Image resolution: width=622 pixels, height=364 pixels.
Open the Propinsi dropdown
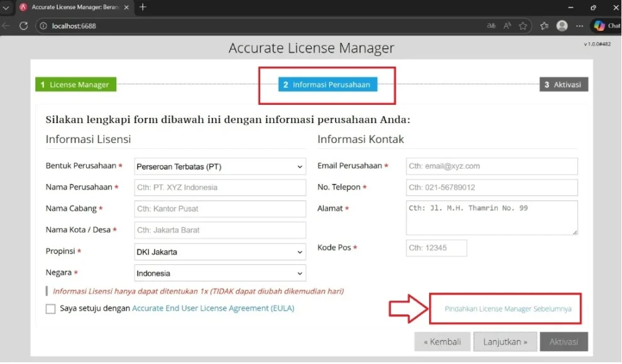click(220, 252)
